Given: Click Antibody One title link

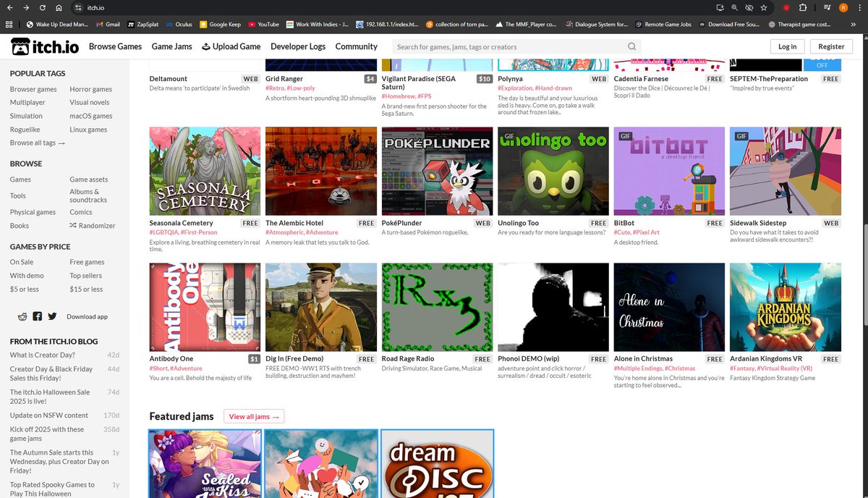Looking at the screenshot, I should click(171, 358).
